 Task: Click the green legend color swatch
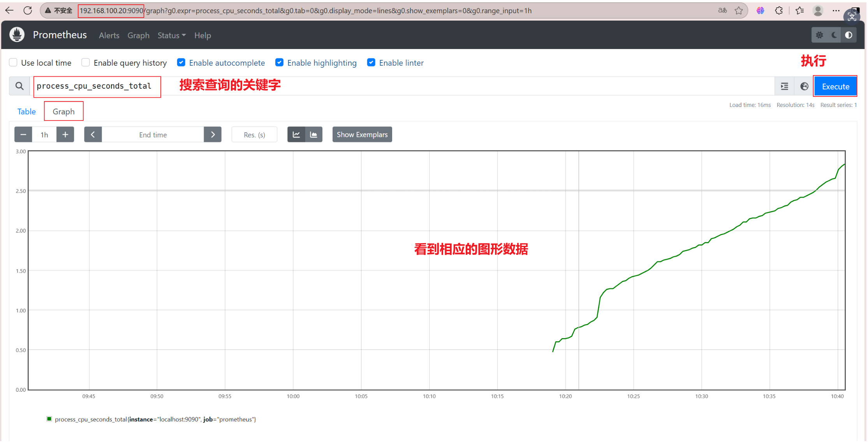coord(49,419)
